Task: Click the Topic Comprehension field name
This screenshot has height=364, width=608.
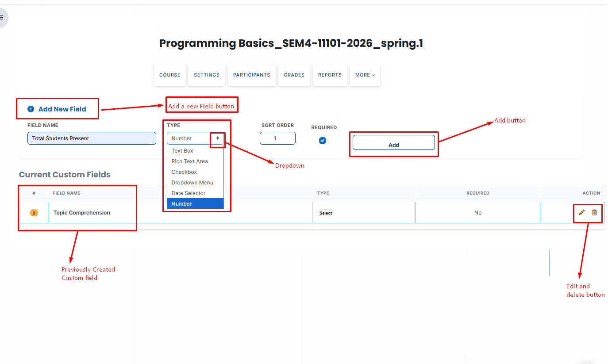Action: coord(82,213)
